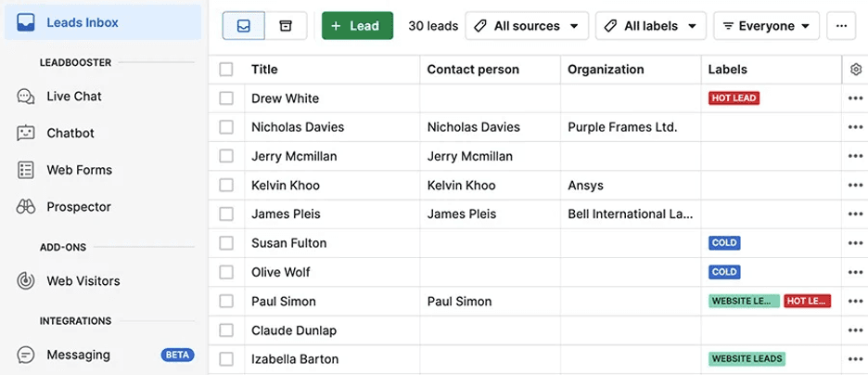
Task: Check the select-all header checkbox
Action: point(226,70)
